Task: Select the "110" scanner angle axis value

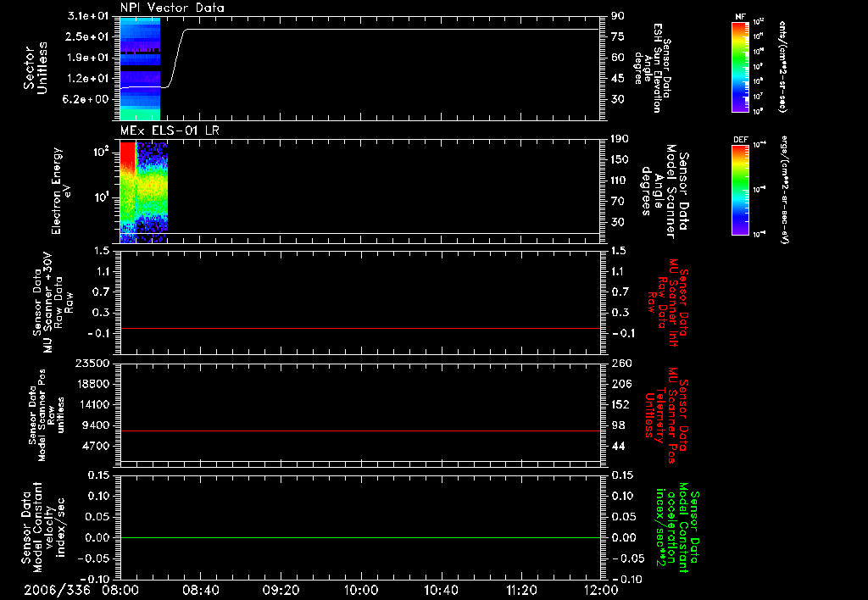Action: [x=620, y=181]
